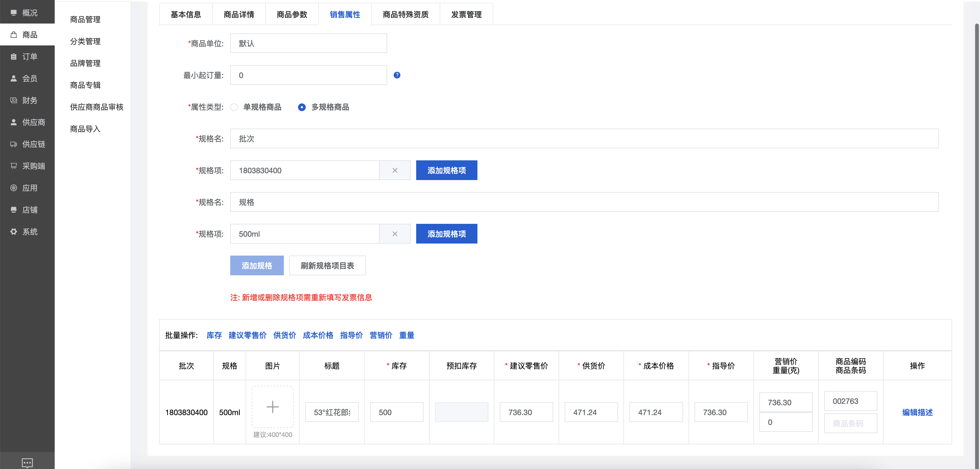Image resolution: width=980 pixels, height=469 pixels.
Task: Clear the 1803830400 spec item
Action: pyautogui.click(x=395, y=170)
